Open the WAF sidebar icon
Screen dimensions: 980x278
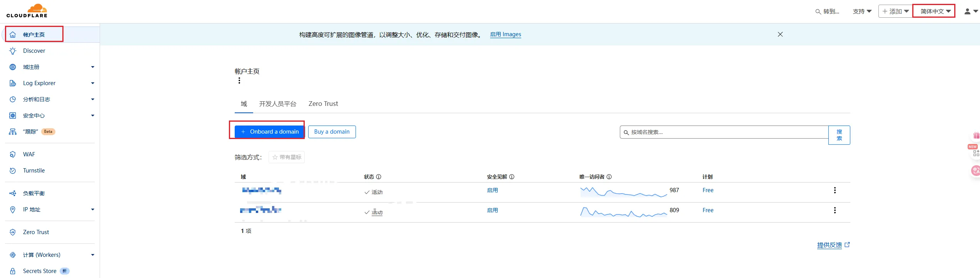(13, 154)
